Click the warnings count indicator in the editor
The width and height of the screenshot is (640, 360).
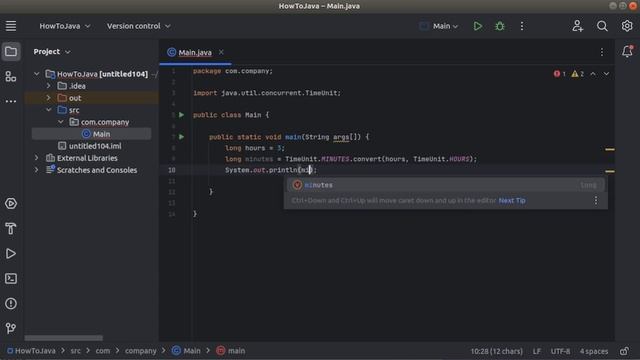tap(578, 74)
